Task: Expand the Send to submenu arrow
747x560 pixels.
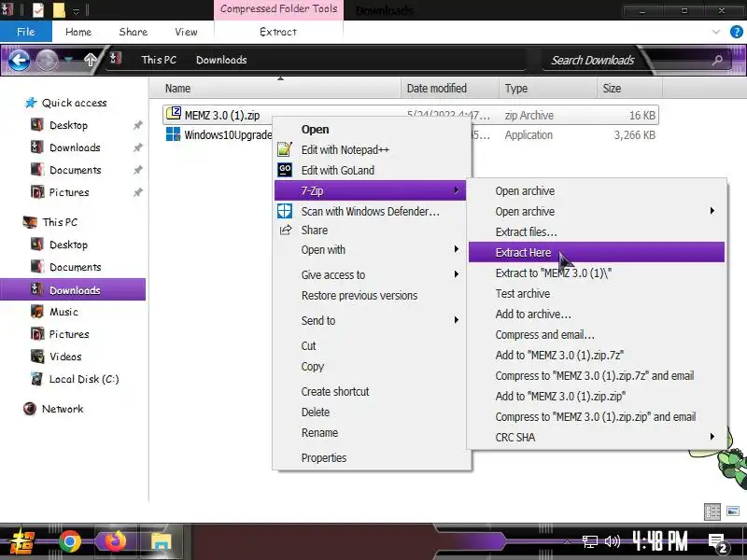Action: [456, 320]
